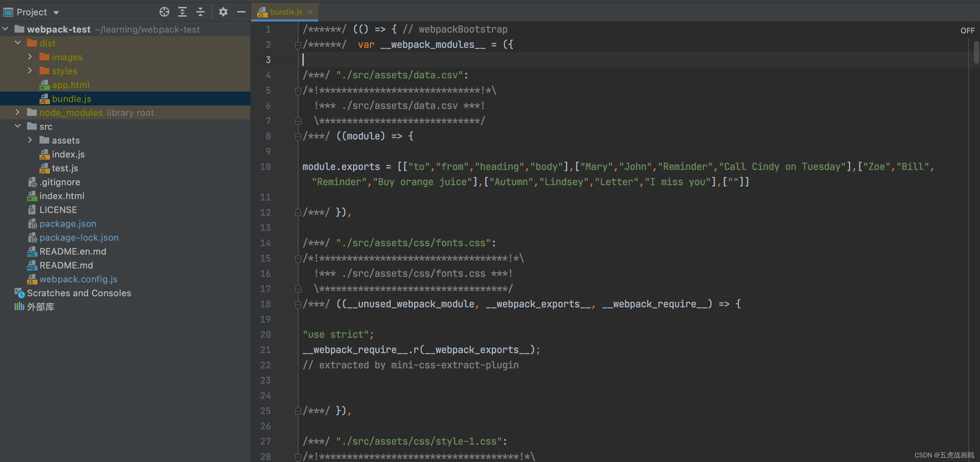980x462 pixels.
Task: Select README.en.md file
Action: point(73,251)
